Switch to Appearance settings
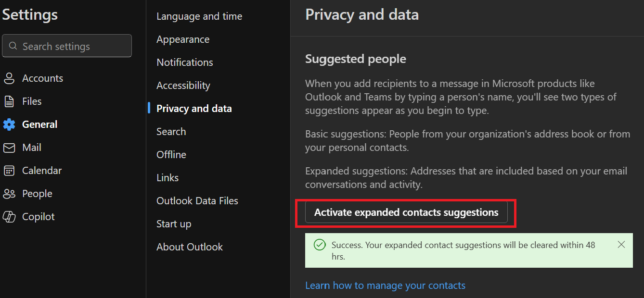The image size is (644, 298). click(183, 39)
